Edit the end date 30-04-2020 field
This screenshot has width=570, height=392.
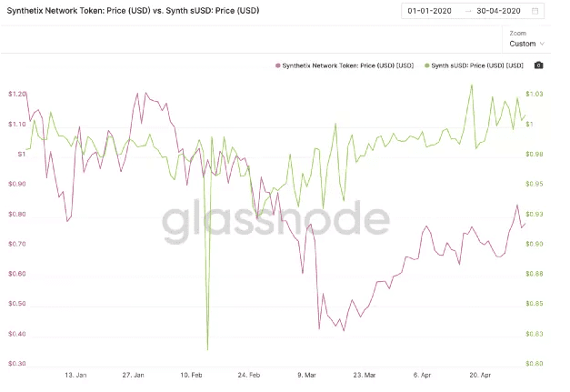point(498,11)
